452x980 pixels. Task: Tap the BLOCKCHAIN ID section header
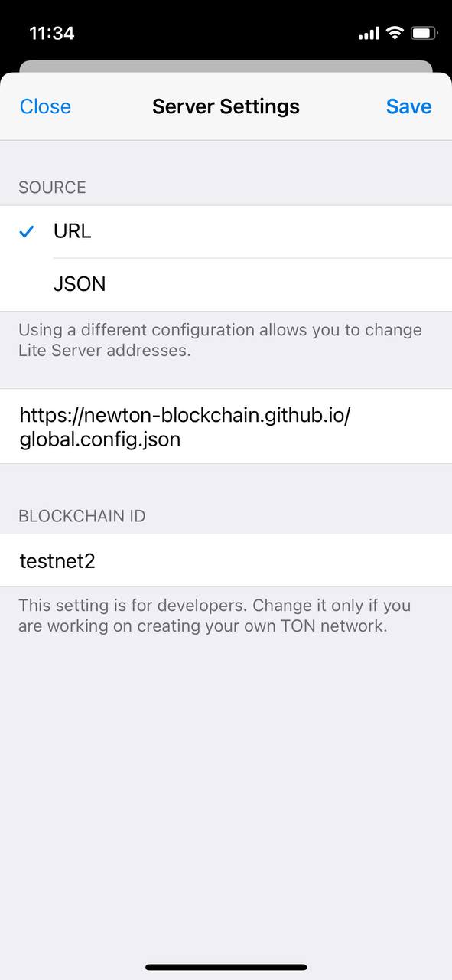(x=82, y=516)
